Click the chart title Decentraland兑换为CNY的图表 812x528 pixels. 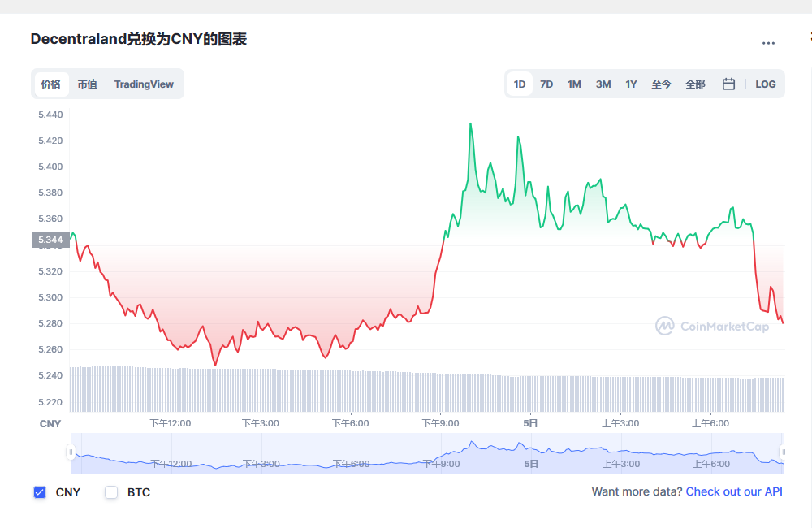(x=139, y=39)
